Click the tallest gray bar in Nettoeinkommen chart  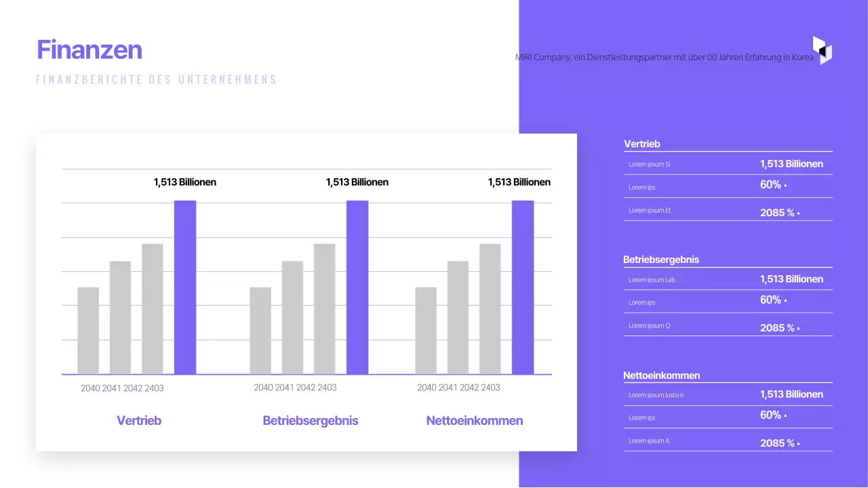490,308
